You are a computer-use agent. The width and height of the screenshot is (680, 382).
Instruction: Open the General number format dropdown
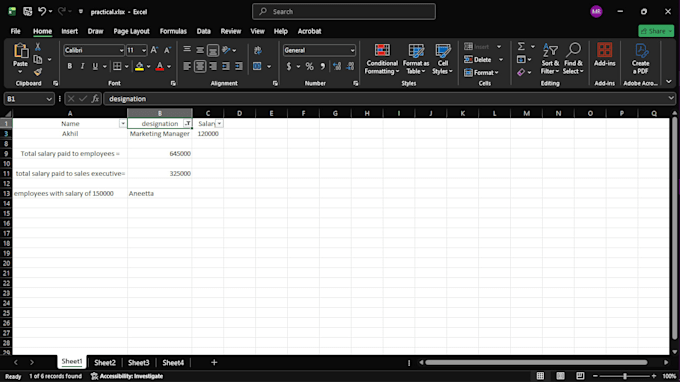(352, 50)
